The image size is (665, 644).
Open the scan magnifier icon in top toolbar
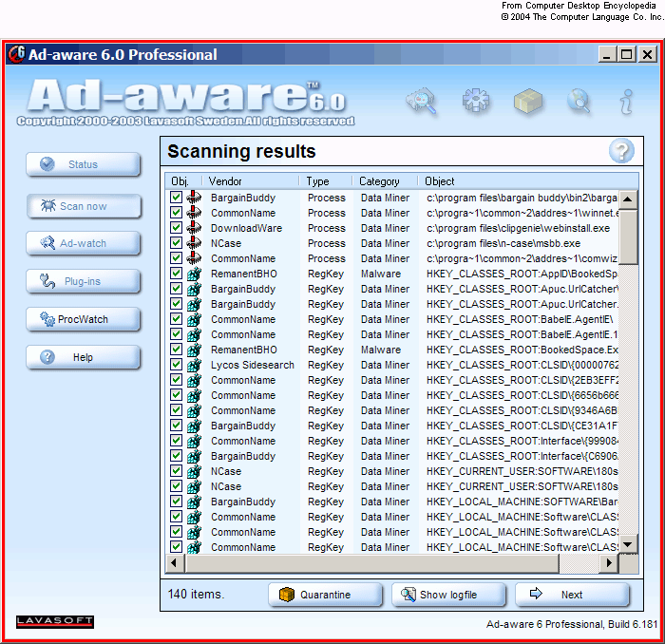(x=422, y=101)
